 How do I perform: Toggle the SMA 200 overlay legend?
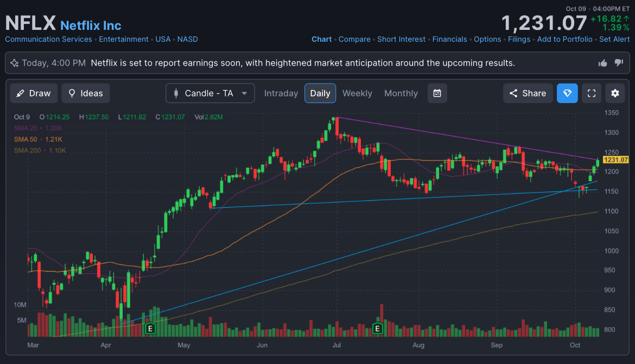coord(27,150)
